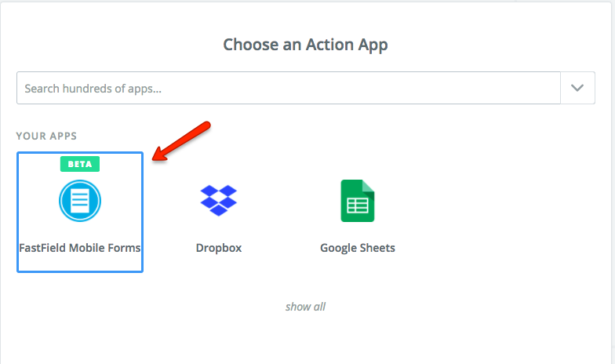The height and width of the screenshot is (364, 615).
Task: Click the 'FastField Mobile Forms' label
Action: pos(80,248)
